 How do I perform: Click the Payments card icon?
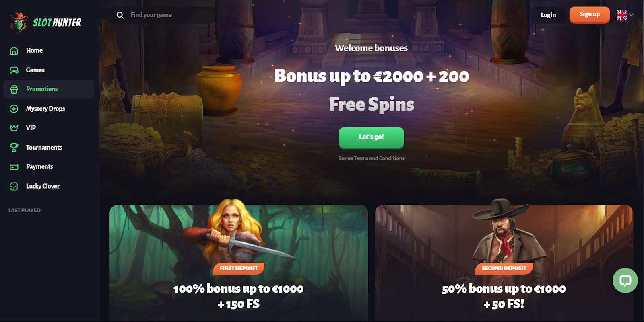click(14, 166)
